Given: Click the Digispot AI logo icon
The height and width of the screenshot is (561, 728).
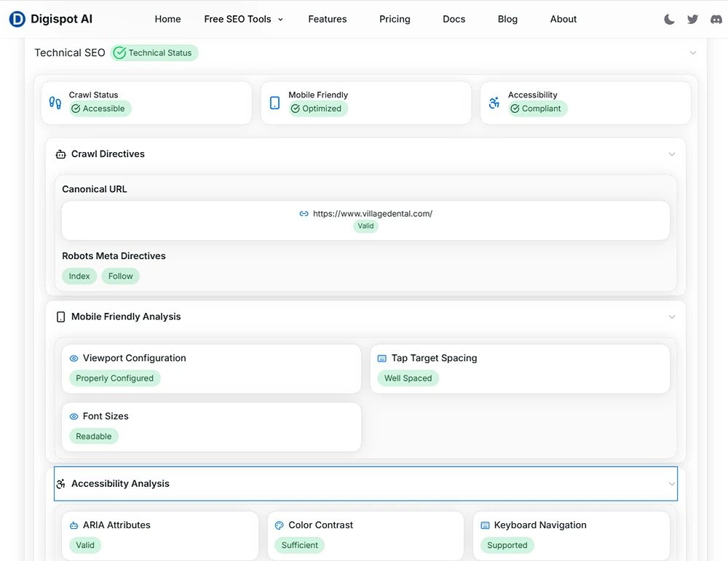Looking at the screenshot, I should point(17,19).
